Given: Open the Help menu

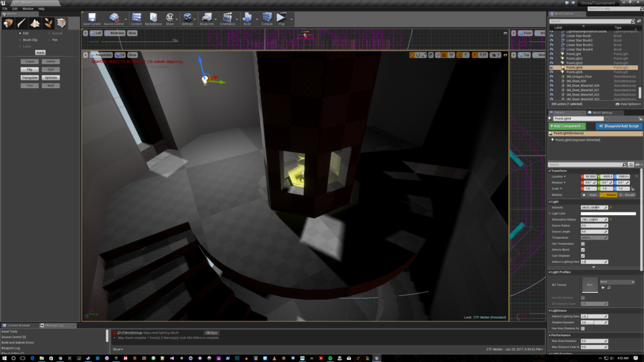Looking at the screenshot, I should pyautogui.click(x=41, y=9).
